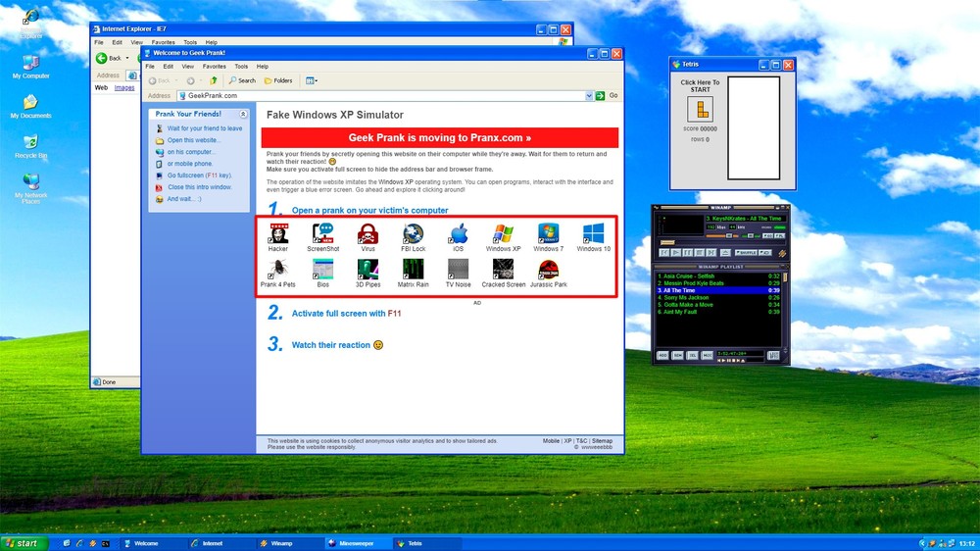The width and height of the screenshot is (980, 551).
Task: Open the FBI Lock prank icon
Action: point(414,237)
